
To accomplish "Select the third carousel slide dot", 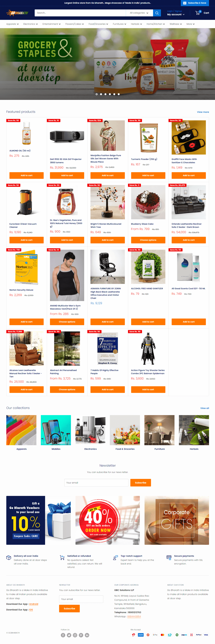I will [x=105, y=94].
